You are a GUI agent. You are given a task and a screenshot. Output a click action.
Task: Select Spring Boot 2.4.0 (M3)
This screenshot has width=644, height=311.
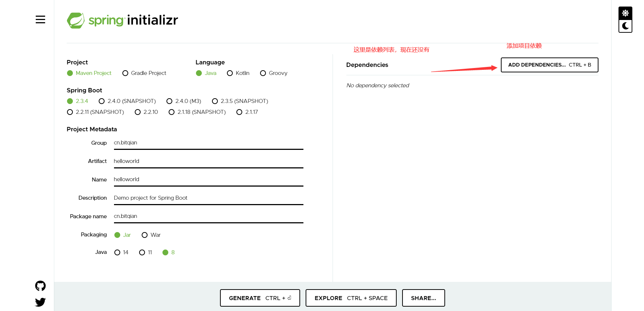[184, 101]
